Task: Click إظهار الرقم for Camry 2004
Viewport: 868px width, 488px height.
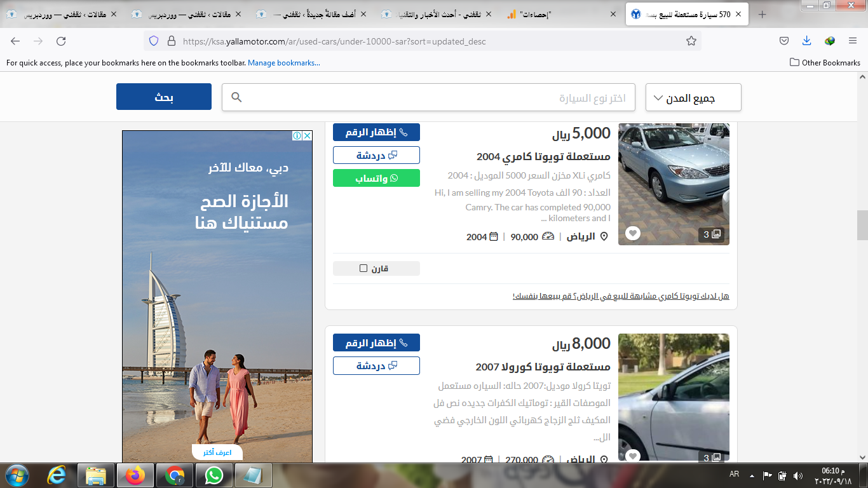Action: pyautogui.click(x=376, y=132)
